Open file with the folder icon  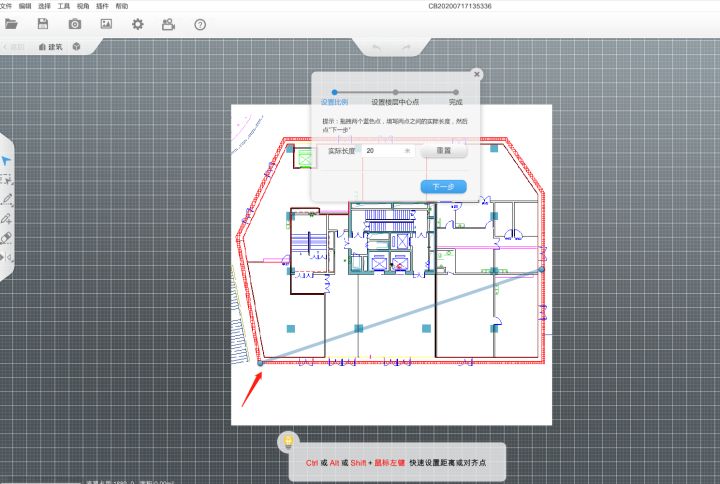[11, 24]
